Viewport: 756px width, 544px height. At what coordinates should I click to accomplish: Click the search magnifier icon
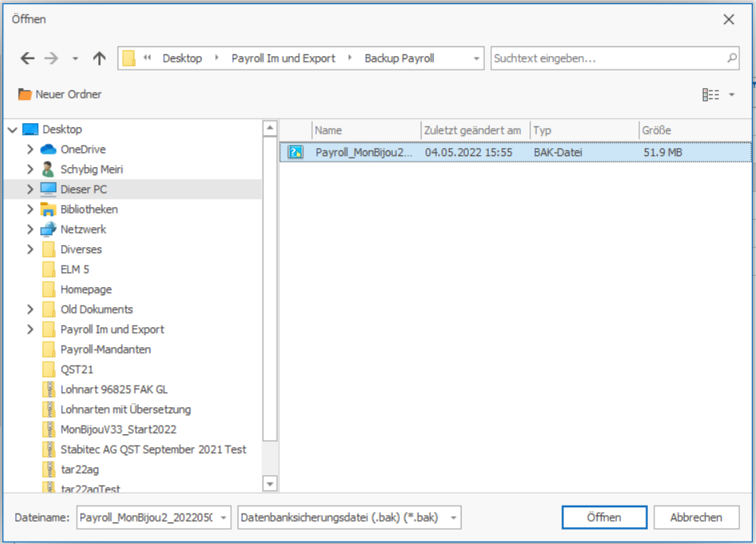(x=731, y=58)
